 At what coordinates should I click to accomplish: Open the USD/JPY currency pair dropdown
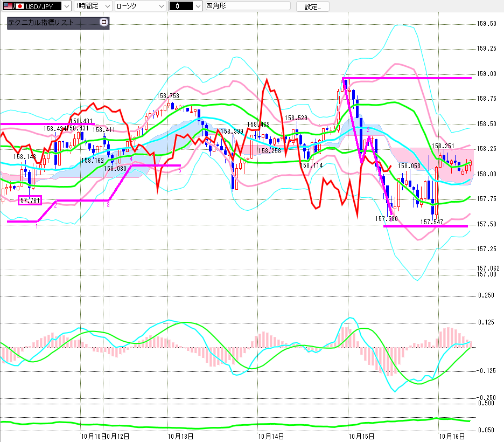(x=36, y=6)
